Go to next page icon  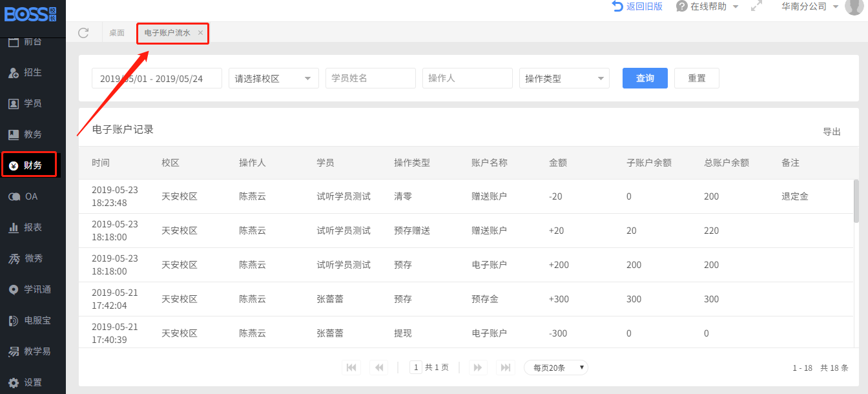tap(478, 368)
